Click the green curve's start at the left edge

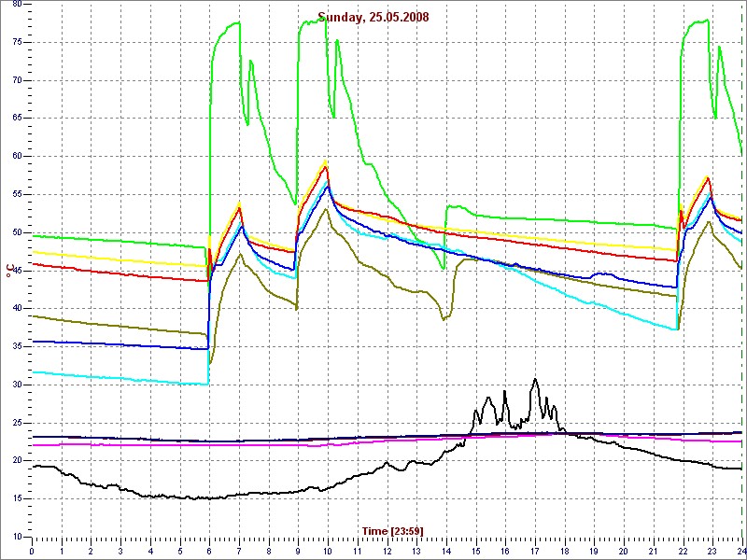(34, 235)
